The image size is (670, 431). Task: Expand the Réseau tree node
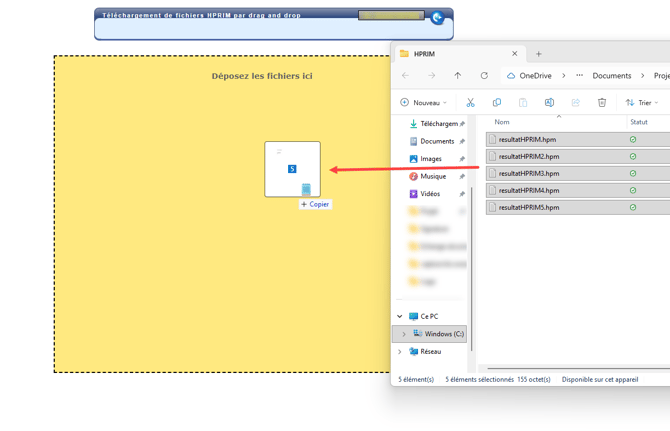pos(400,352)
